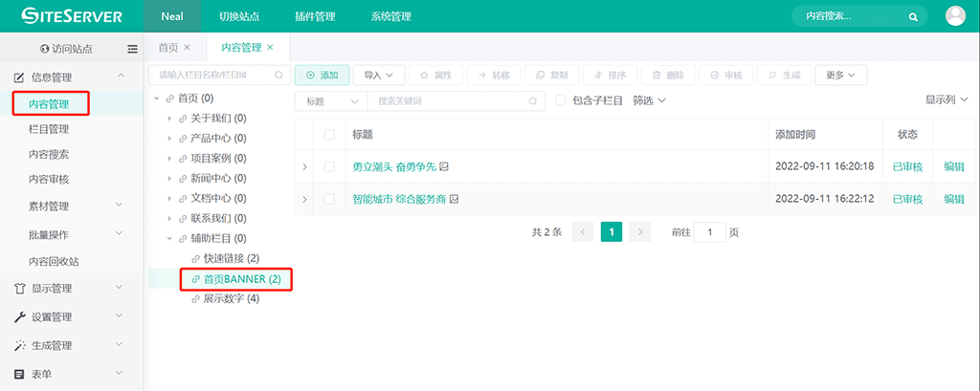Click the user avatar icon

coord(955,16)
